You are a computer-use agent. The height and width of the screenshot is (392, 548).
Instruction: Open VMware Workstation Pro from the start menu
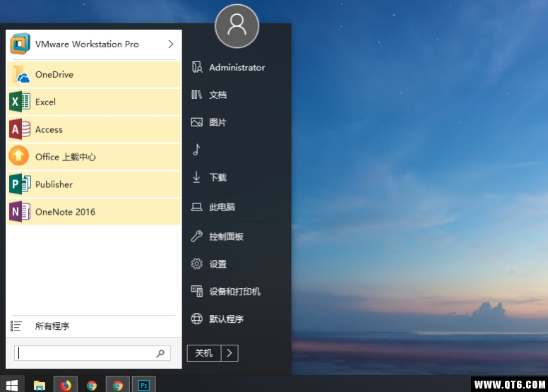tap(94, 44)
